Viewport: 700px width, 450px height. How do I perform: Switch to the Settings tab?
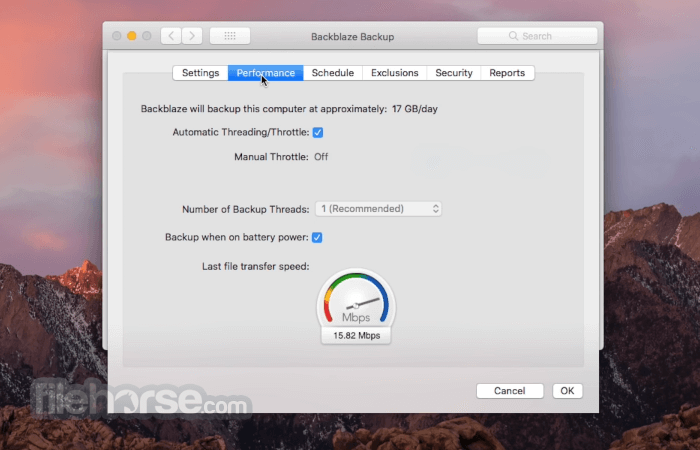click(x=200, y=73)
